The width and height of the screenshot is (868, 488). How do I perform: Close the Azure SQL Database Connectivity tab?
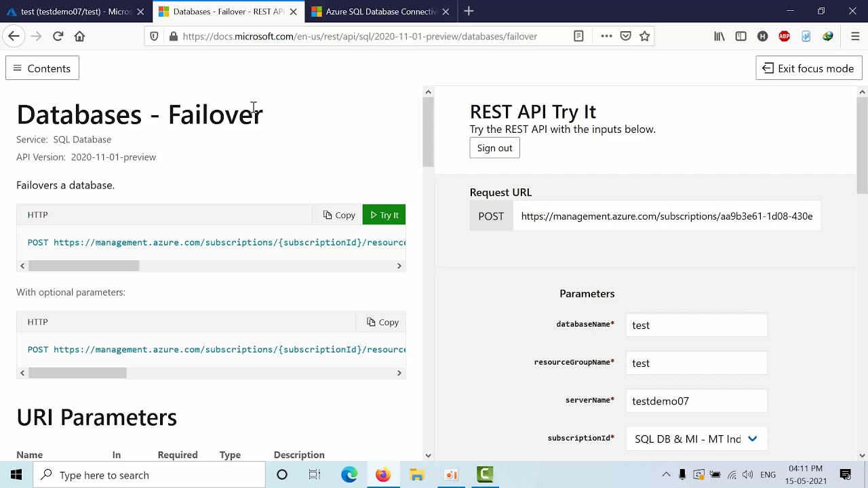click(x=446, y=12)
